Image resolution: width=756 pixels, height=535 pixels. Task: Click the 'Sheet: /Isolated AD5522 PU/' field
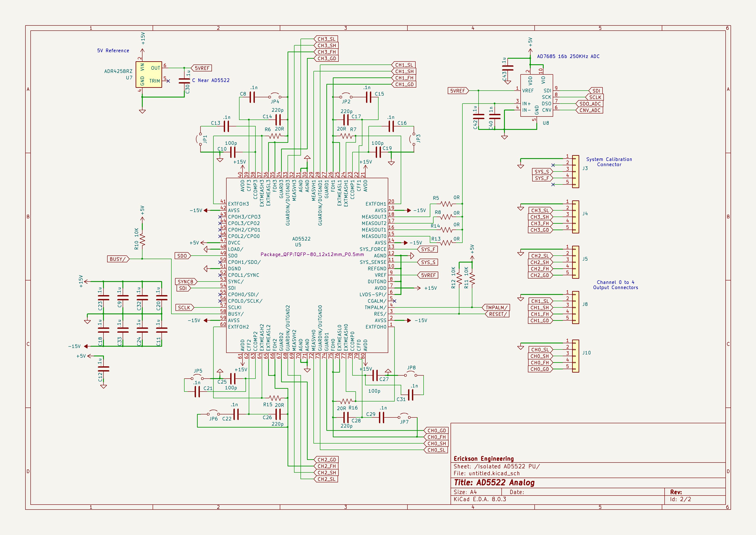(x=496, y=466)
